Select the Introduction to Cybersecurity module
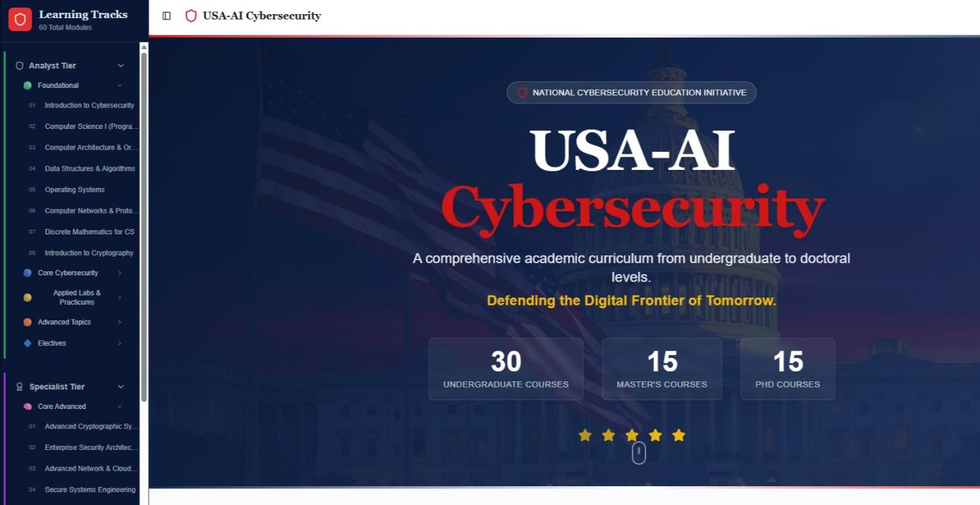This screenshot has width=980, height=505. coord(89,105)
